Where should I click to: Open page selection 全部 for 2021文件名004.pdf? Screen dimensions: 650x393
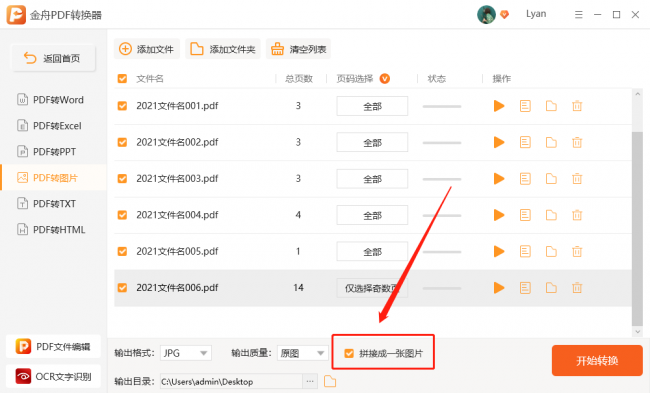coord(372,215)
